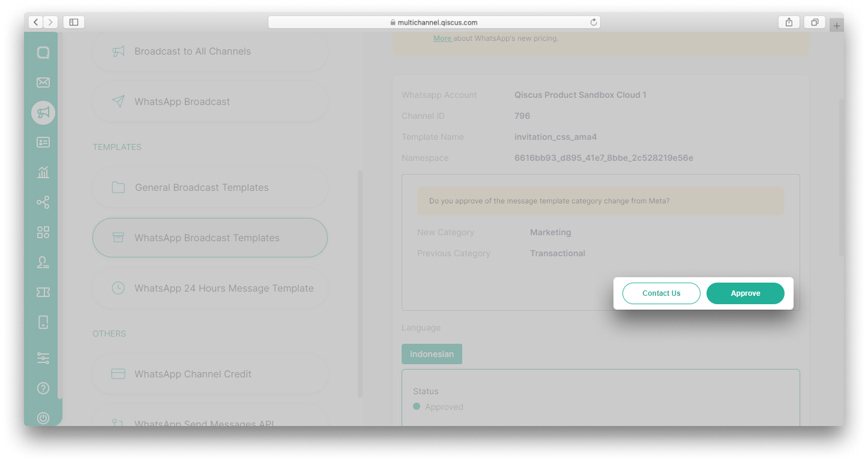Viewport: 868px width, 462px height.
Task: Click the main page right scrollbar
Action: [842, 178]
